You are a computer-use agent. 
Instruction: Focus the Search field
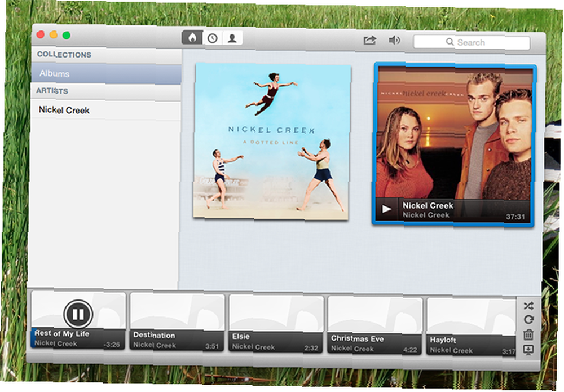click(472, 42)
